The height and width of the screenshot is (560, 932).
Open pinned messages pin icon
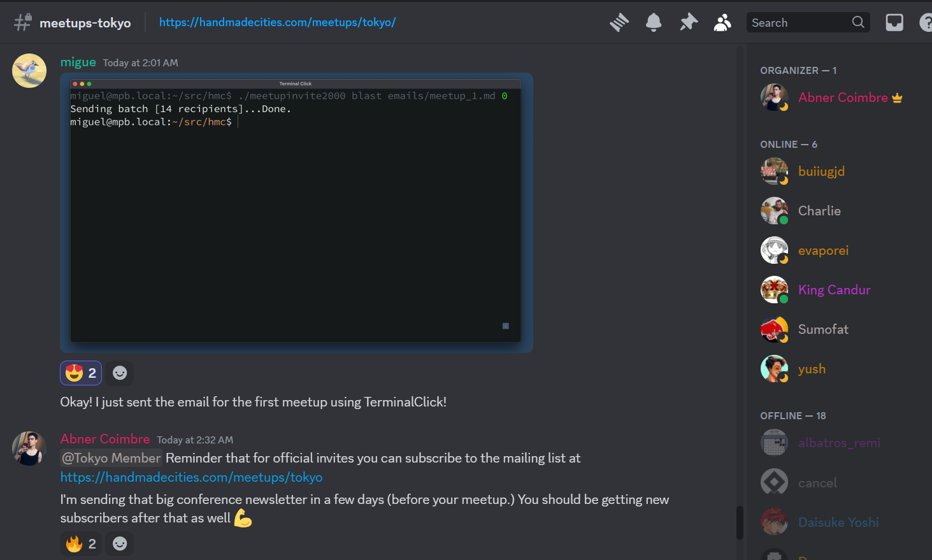[x=688, y=23]
